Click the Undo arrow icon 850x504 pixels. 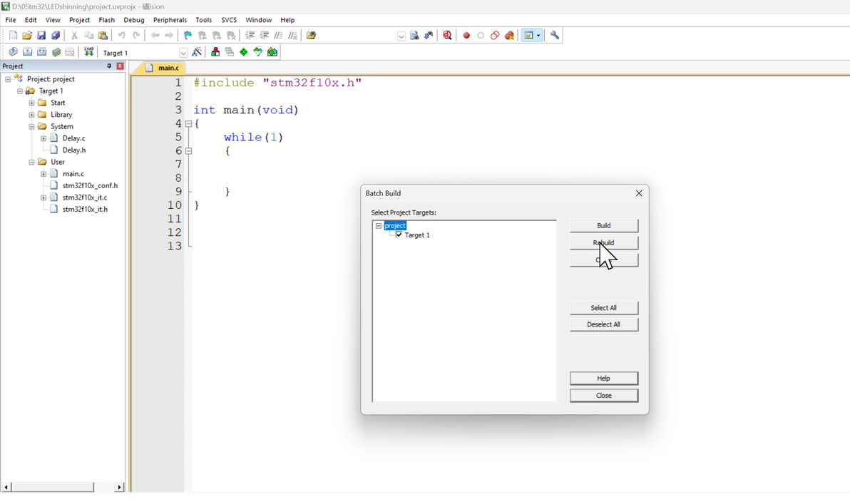click(x=122, y=35)
